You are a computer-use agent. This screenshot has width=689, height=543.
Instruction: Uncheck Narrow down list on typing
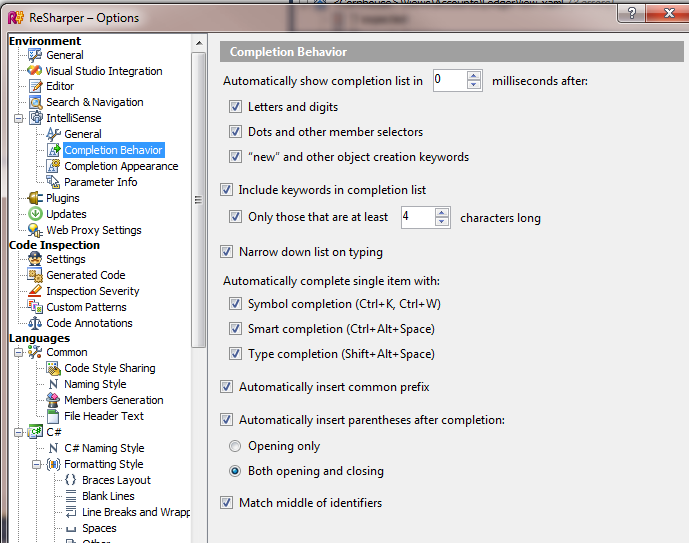pyautogui.click(x=226, y=252)
